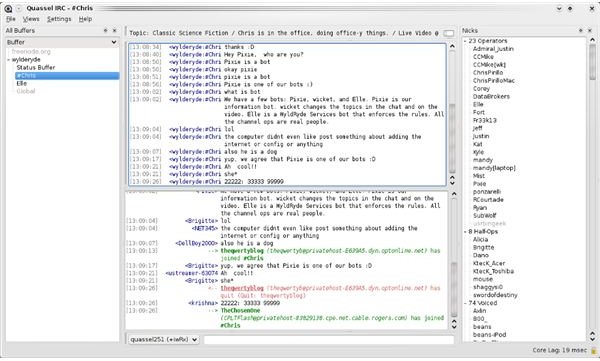Select nick KlecK_Toshiba
The height and width of the screenshot is (361, 600).
point(493,271)
